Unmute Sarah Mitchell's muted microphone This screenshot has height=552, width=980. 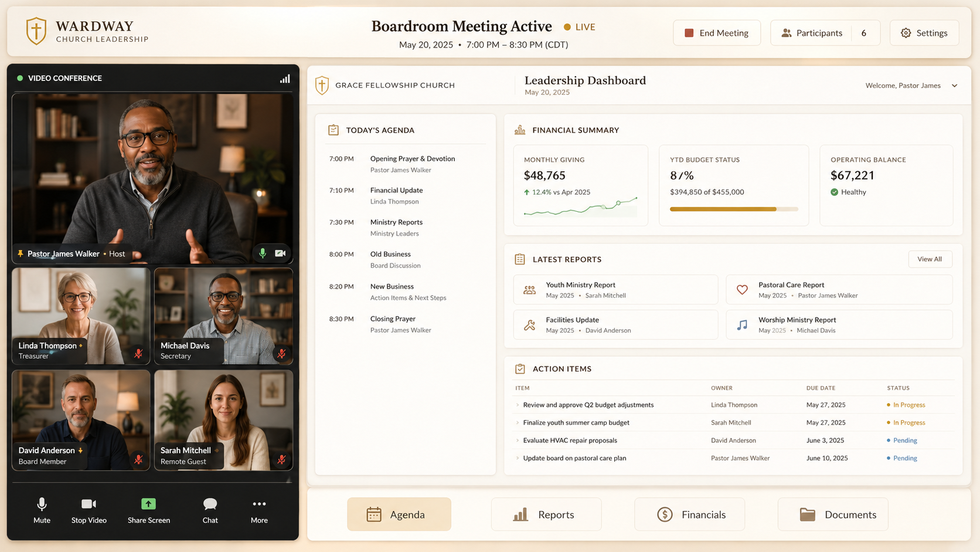pos(281,459)
